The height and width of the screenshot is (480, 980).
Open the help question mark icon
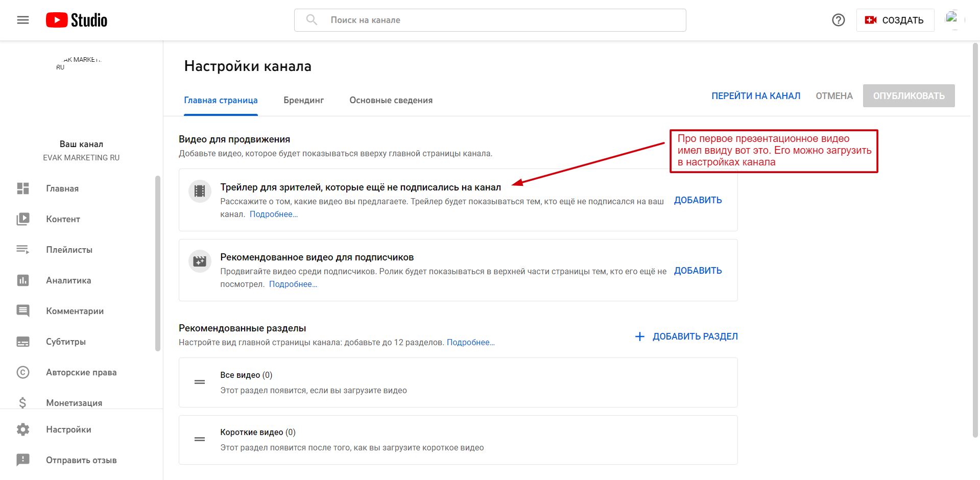tap(839, 20)
